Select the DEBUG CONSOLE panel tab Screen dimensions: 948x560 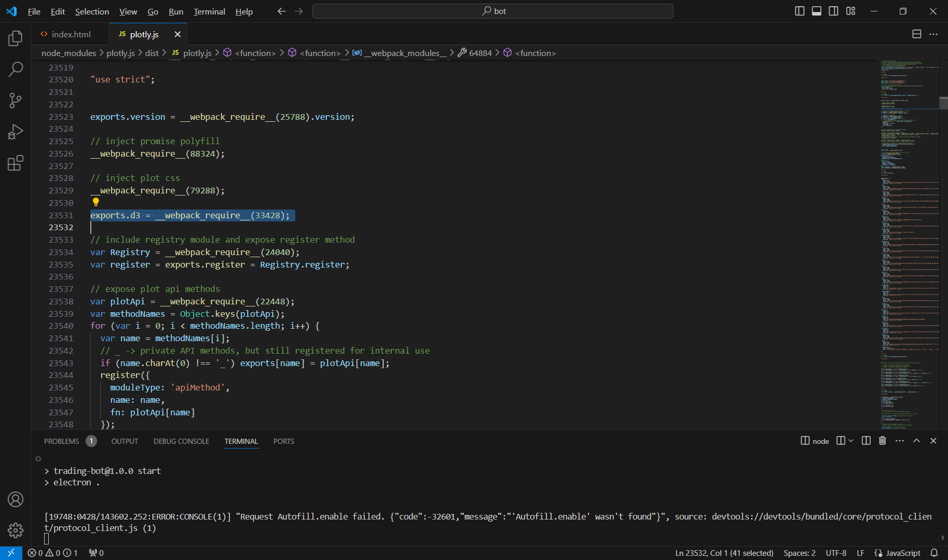click(181, 441)
